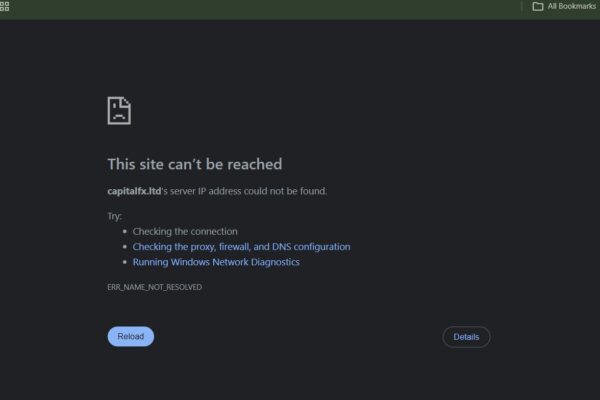Image resolution: width=600 pixels, height=400 pixels.
Task: Click bullet before the proxy and firewall link
Action: (x=125, y=247)
